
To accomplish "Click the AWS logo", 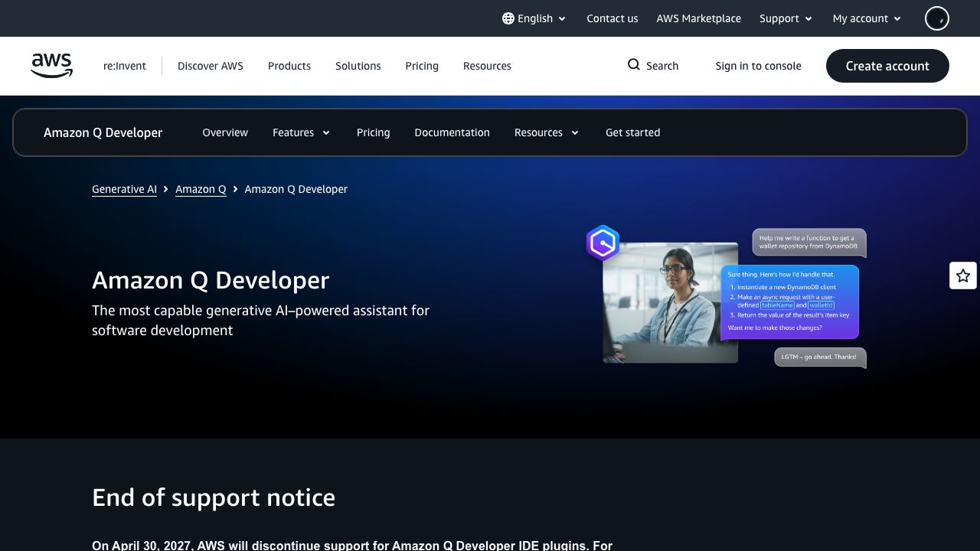I will coord(51,66).
